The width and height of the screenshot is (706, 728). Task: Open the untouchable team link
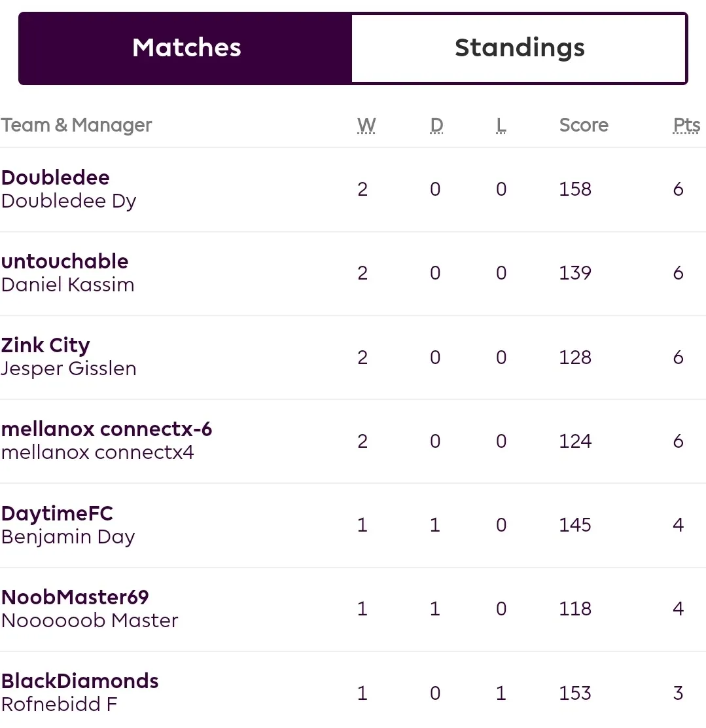[x=65, y=261]
